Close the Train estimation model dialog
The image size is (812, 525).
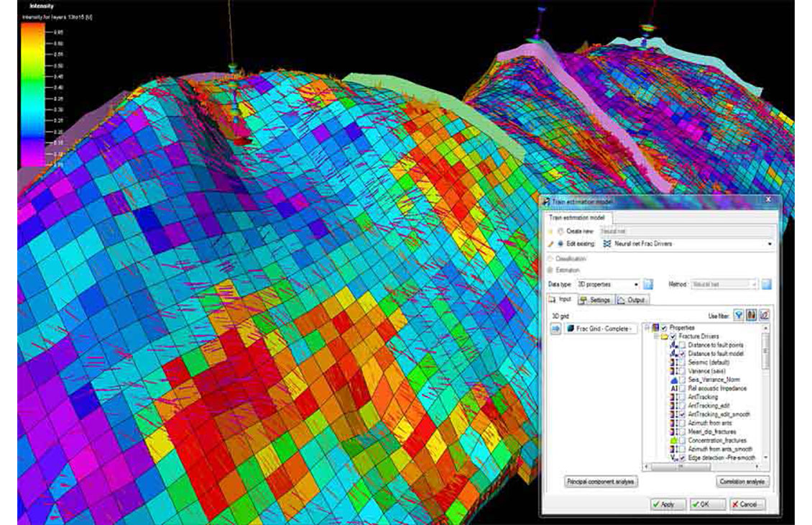pos(768,199)
